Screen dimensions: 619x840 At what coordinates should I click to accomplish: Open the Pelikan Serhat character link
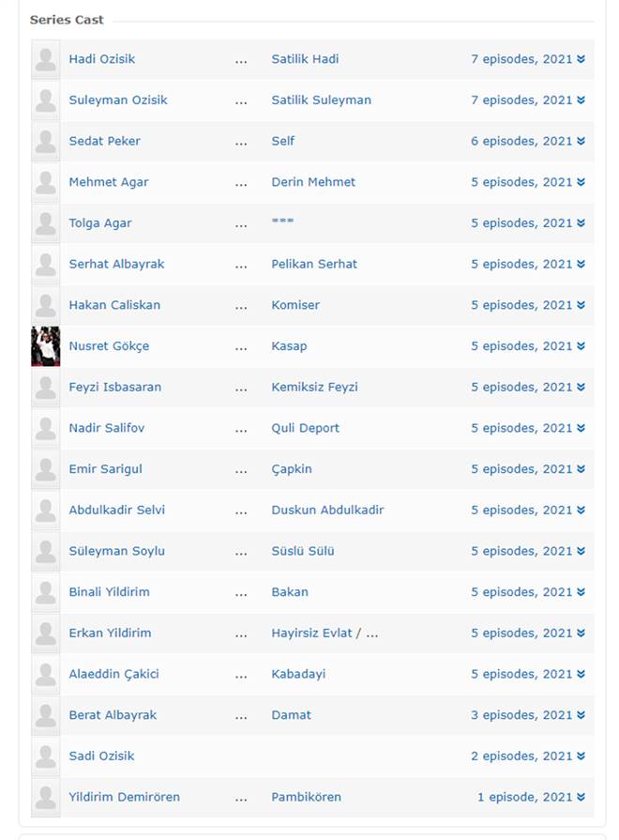pos(314,264)
